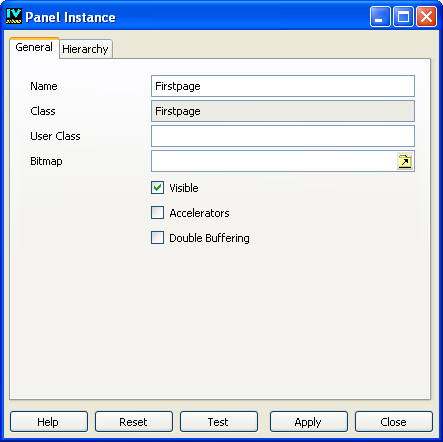Enable the Accelerators checkbox

157,213
